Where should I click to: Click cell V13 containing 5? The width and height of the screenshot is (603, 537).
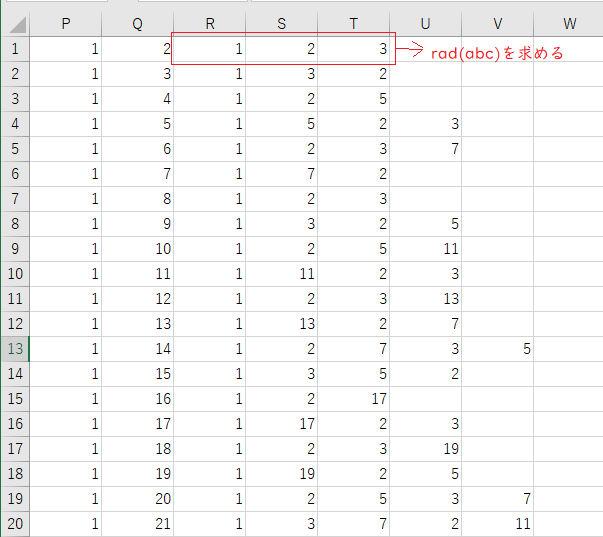tap(498, 349)
